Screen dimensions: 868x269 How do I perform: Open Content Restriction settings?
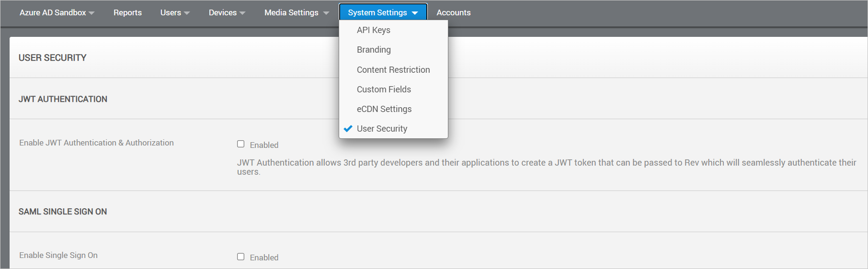[x=393, y=70]
